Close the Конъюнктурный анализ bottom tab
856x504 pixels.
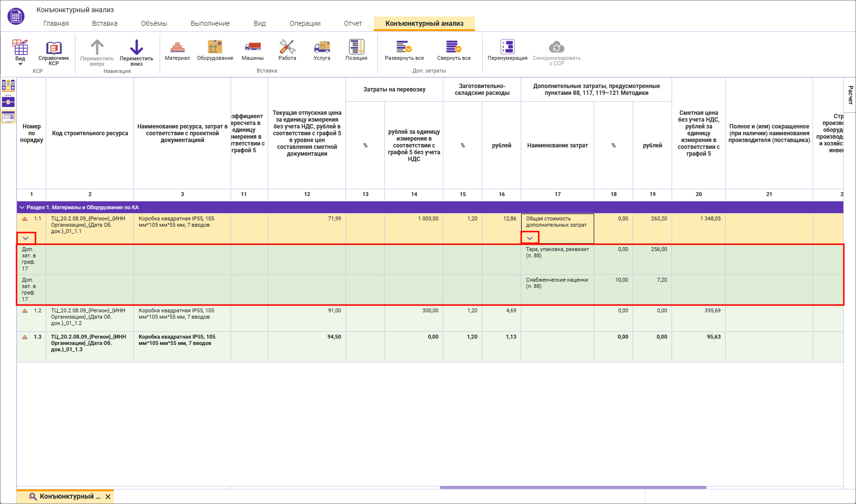pos(108,497)
